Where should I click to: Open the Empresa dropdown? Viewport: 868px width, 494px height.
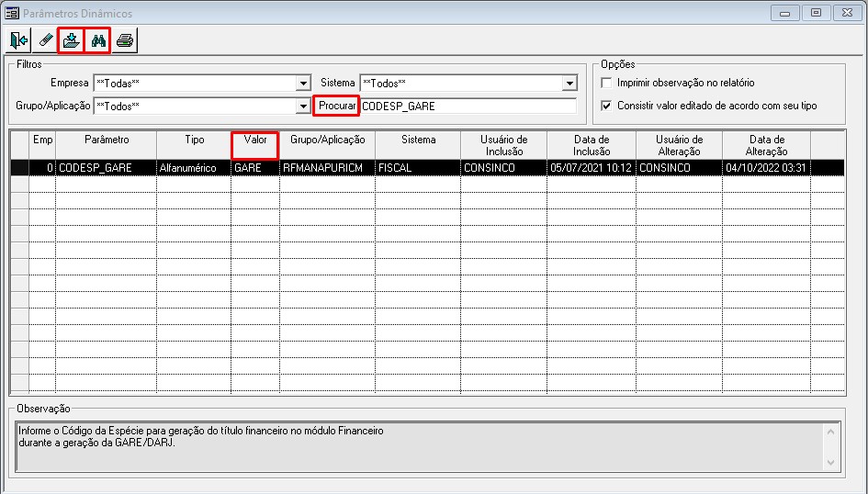[x=303, y=83]
